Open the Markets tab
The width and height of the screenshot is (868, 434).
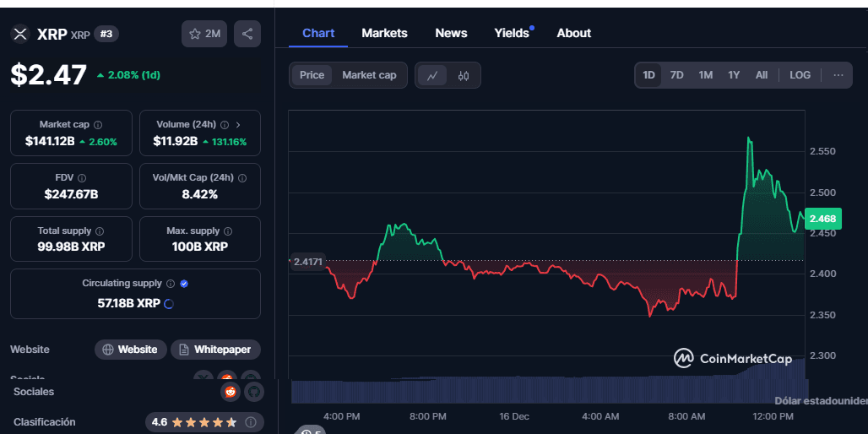point(385,33)
